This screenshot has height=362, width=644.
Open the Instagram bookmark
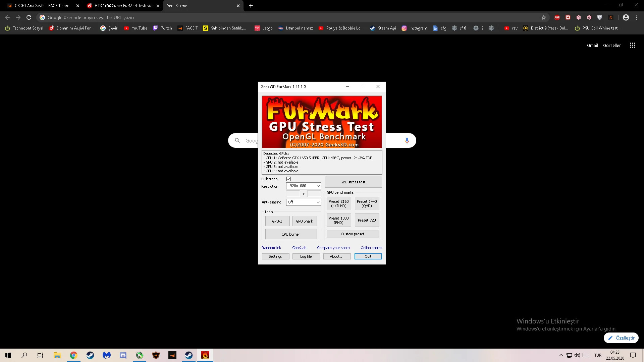[x=415, y=28]
